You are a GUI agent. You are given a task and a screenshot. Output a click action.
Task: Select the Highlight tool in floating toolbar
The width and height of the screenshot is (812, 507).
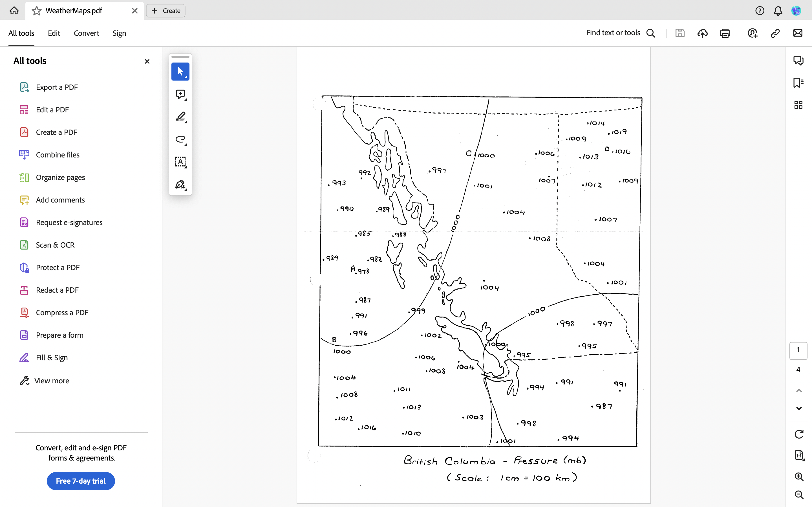(x=180, y=117)
